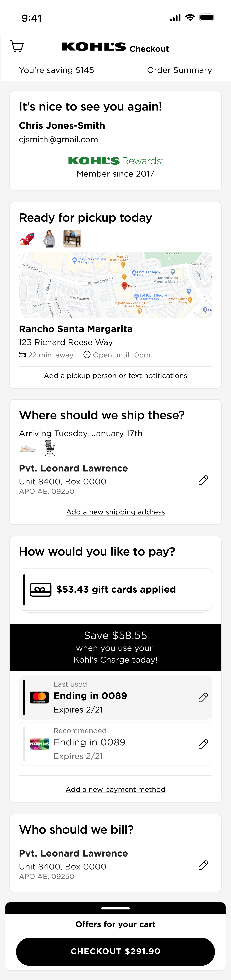Tap the shopping cart icon
The width and height of the screenshot is (231, 980).
pos(17,46)
